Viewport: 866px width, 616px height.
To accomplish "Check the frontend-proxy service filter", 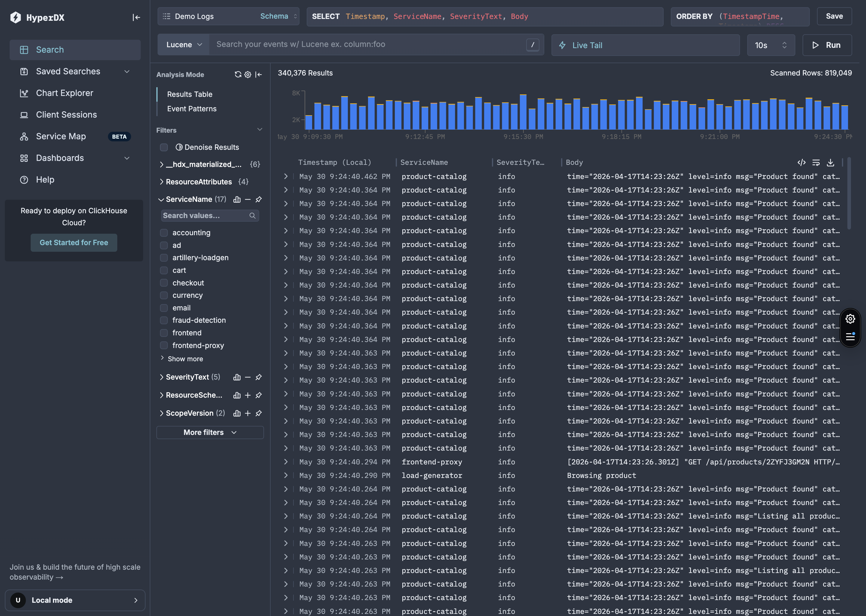I will tap(164, 345).
